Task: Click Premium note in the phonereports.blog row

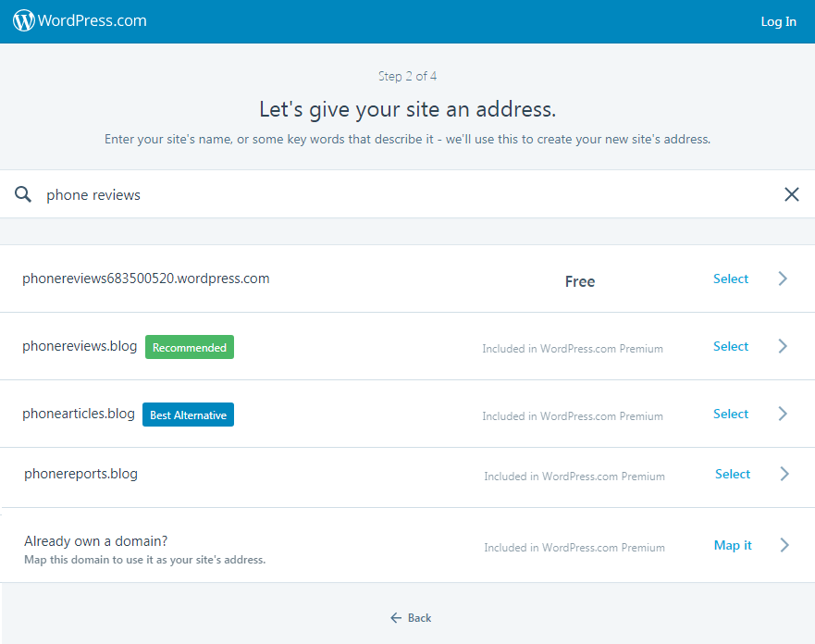Action: pyautogui.click(x=574, y=477)
